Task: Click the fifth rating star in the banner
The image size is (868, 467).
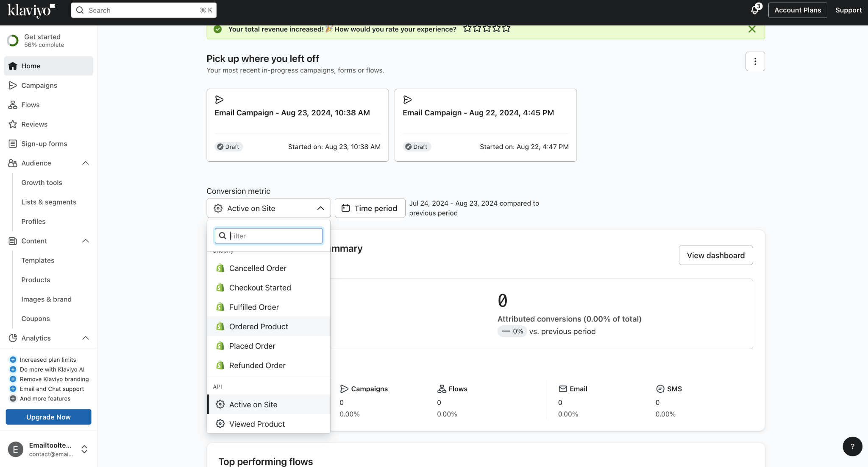Action: click(x=506, y=28)
